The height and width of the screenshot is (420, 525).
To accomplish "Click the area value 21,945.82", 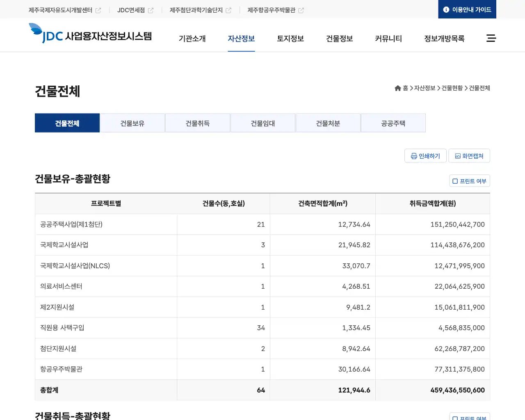I will (x=354, y=245).
